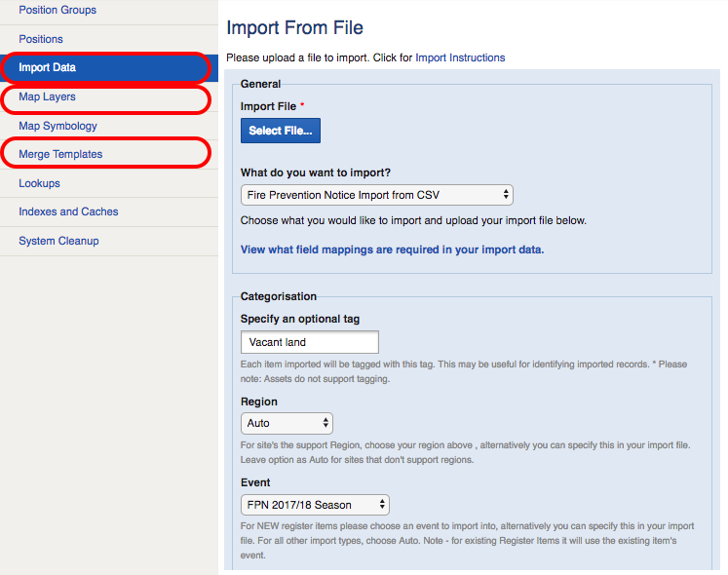Click the optional tag input field
Viewport: 728px width, 575px height.
pyautogui.click(x=310, y=342)
